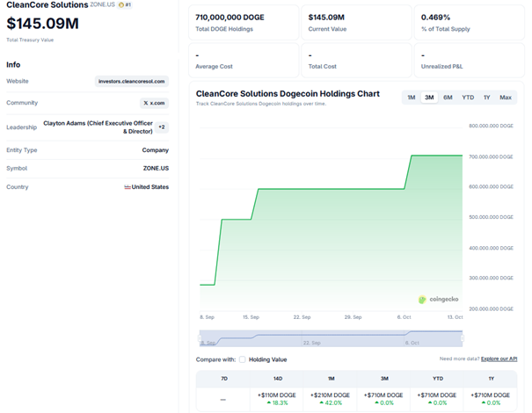532x413 pixels.
Task: Click the United States flag icon
Action: coord(128,186)
